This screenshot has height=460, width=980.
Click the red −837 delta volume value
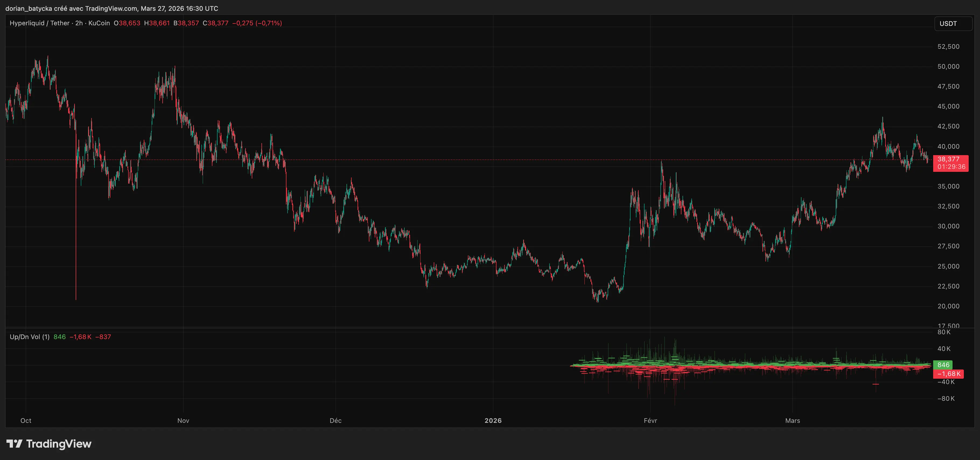coord(103,337)
